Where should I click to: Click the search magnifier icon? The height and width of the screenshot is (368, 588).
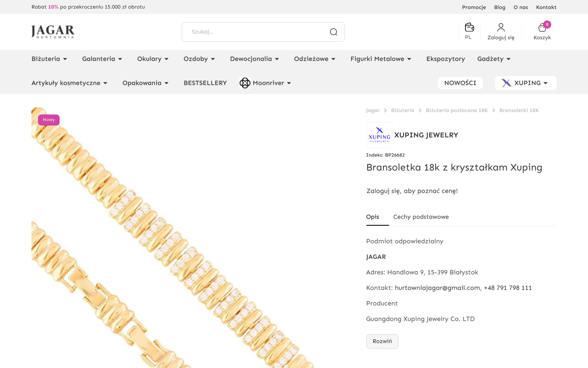(333, 32)
